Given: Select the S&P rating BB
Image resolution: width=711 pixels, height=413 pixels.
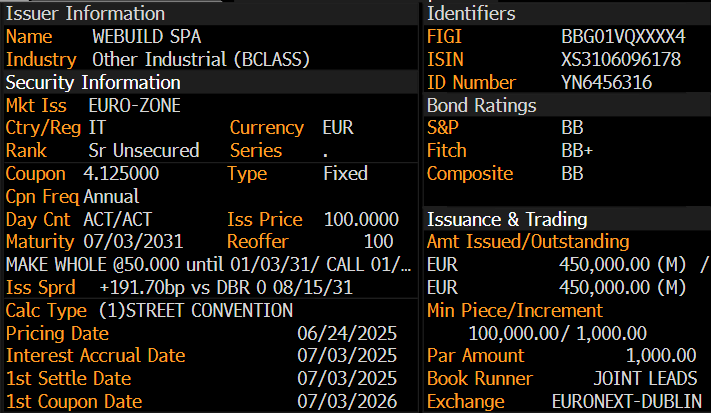Looking at the screenshot, I should (x=572, y=128).
